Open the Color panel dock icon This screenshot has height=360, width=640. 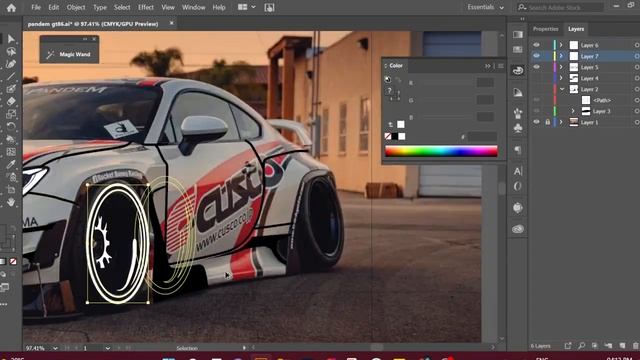(x=518, y=70)
